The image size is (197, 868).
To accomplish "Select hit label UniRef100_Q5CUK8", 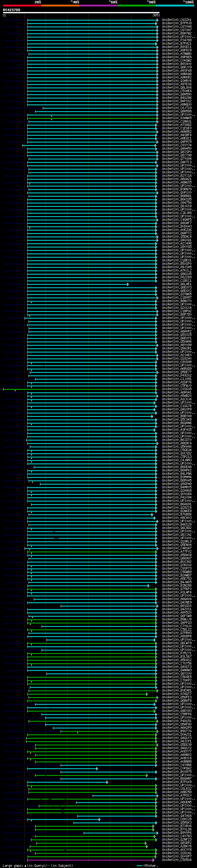I will [176, 419].
